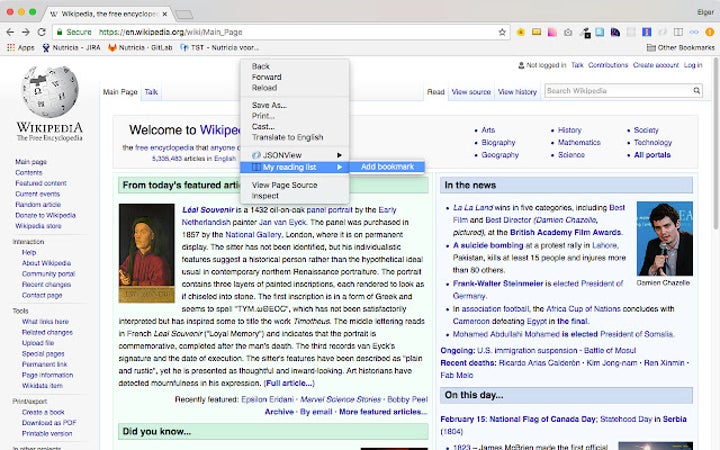Switch to the Talk tab
The width and height of the screenshot is (720, 450).
tap(151, 92)
